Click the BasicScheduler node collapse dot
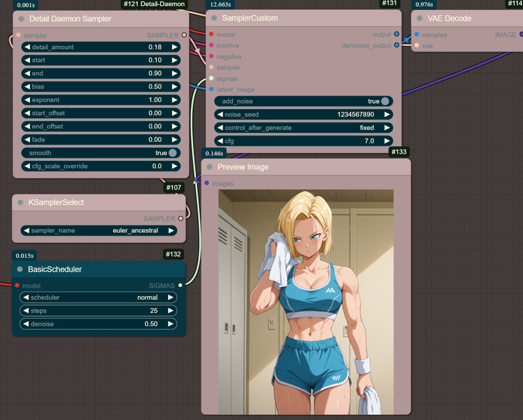 pyautogui.click(x=21, y=270)
